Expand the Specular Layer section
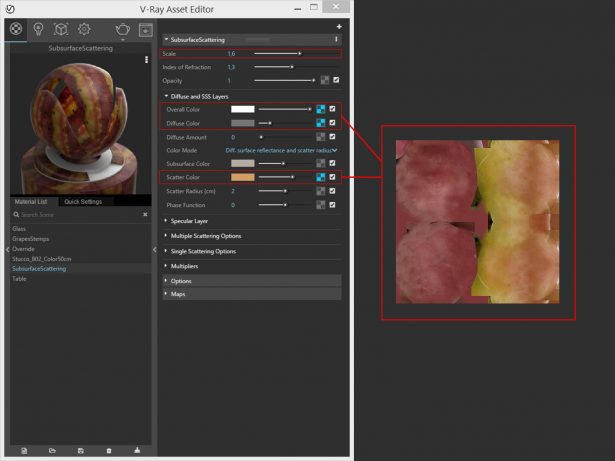This screenshot has width=615, height=461. tap(166, 221)
